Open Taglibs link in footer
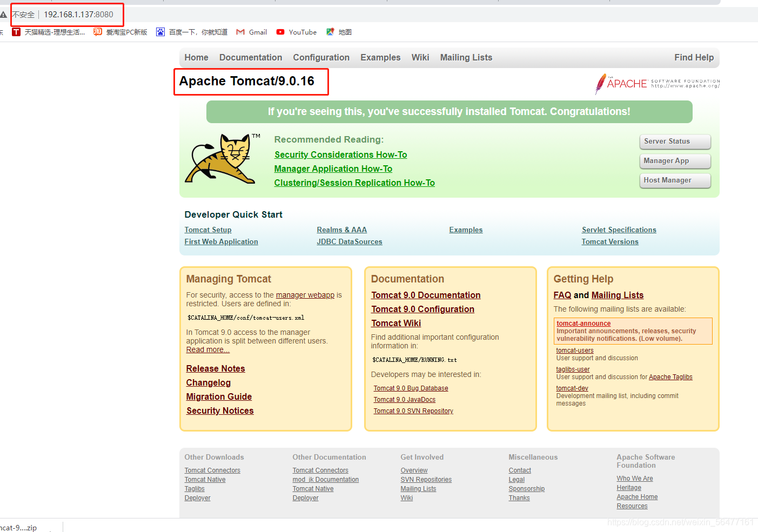This screenshot has width=758, height=532. point(194,489)
